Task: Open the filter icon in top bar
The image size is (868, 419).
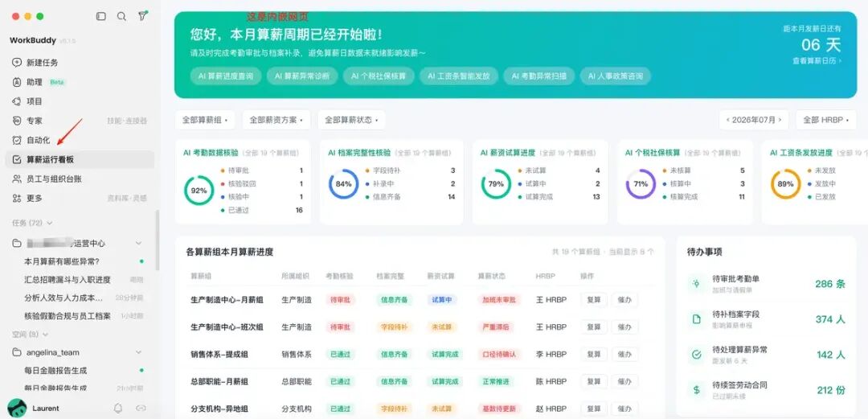Action: [x=143, y=16]
